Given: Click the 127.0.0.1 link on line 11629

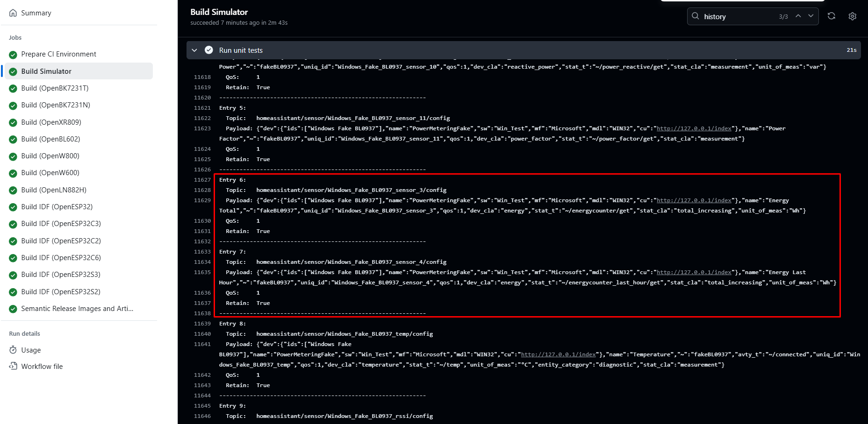Looking at the screenshot, I should [x=694, y=200].
